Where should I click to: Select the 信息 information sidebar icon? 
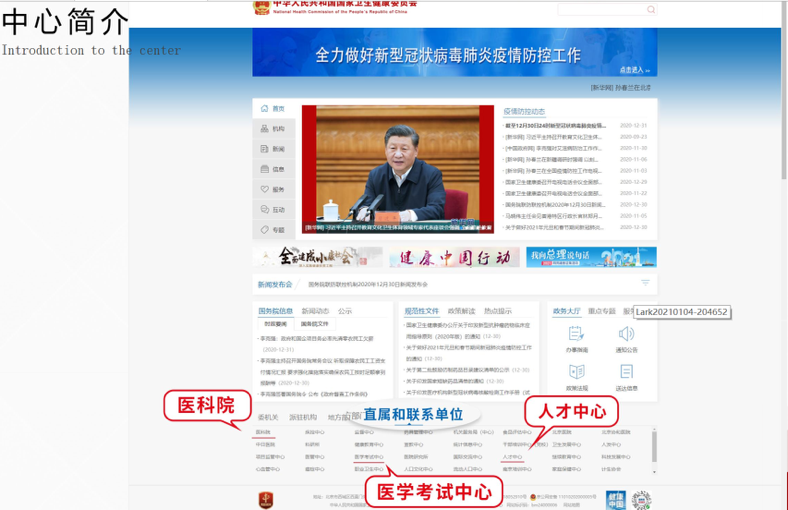coord(264,169)
